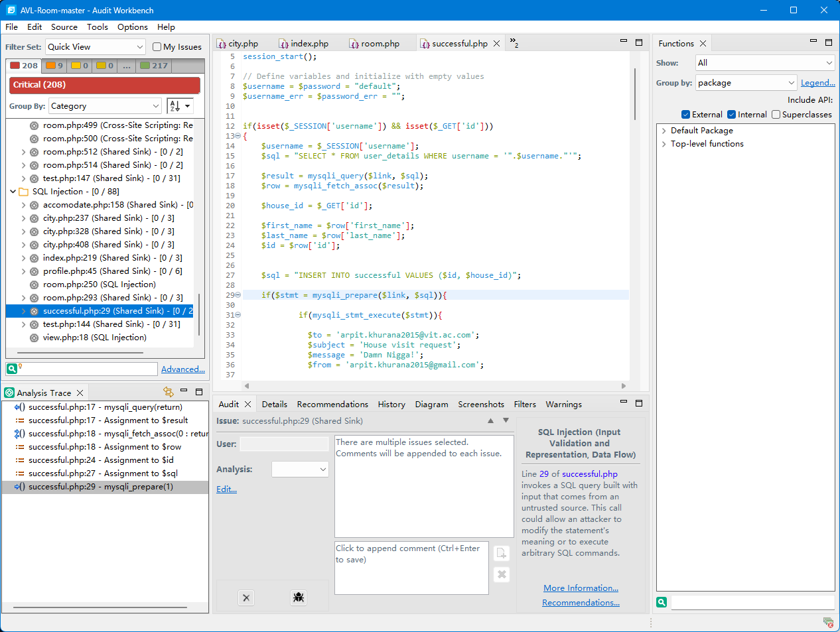Enable the My Issues checkbox
840x632 pixels.
(x=157, y=47)
